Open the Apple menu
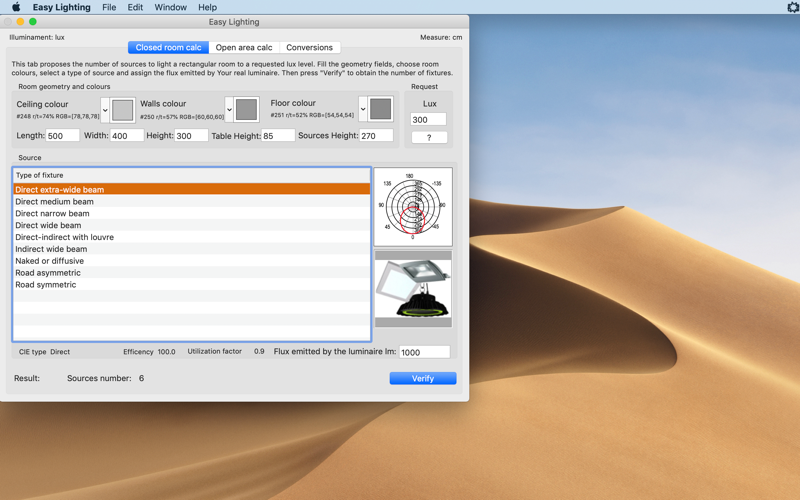This screenshot has height=500, width=800. (16, 7)
